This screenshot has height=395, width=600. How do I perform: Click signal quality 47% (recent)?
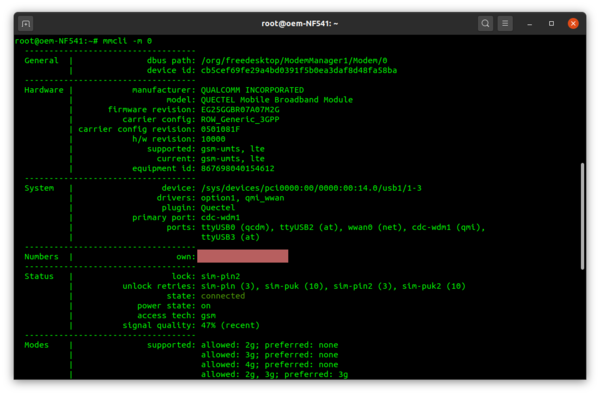pyautogui.click(x=230, y=325)
